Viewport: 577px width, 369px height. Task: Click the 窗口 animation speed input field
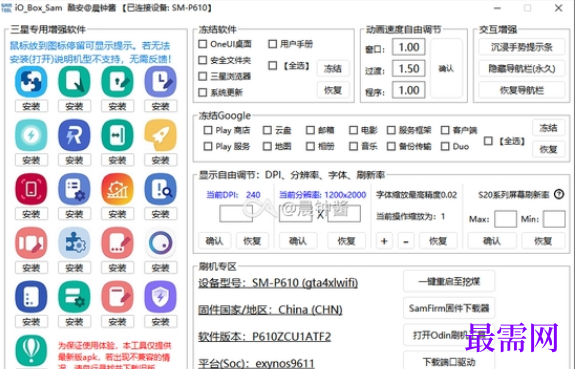tap(408, 47)
